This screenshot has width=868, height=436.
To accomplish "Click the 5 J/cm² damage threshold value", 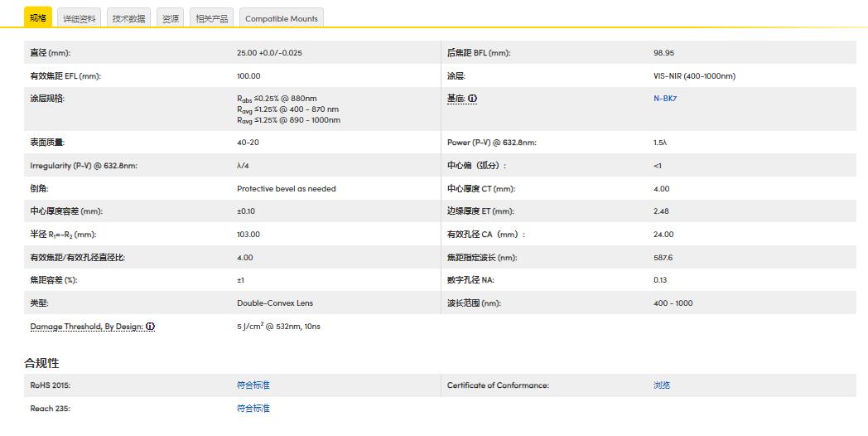I will tap(278, 327).
